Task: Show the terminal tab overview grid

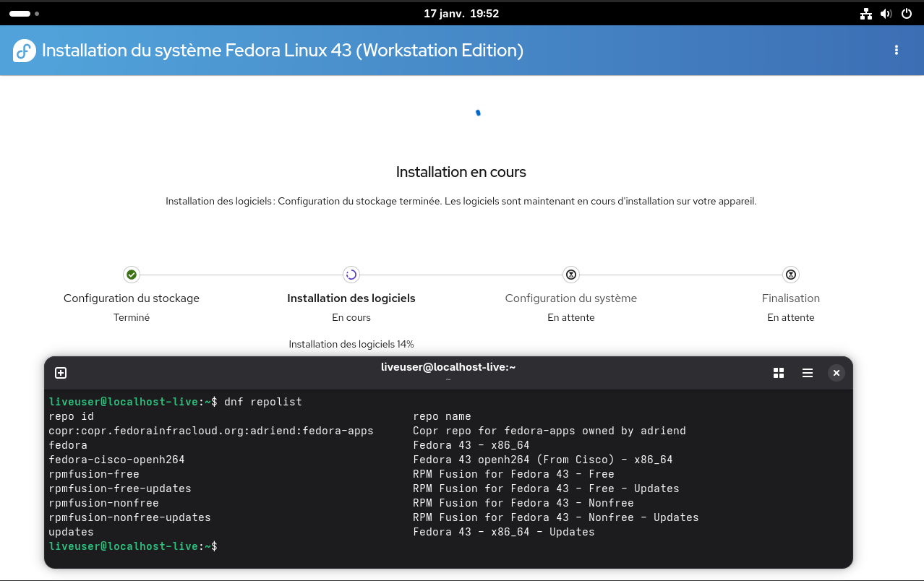Action: click(x=779, y=373)
